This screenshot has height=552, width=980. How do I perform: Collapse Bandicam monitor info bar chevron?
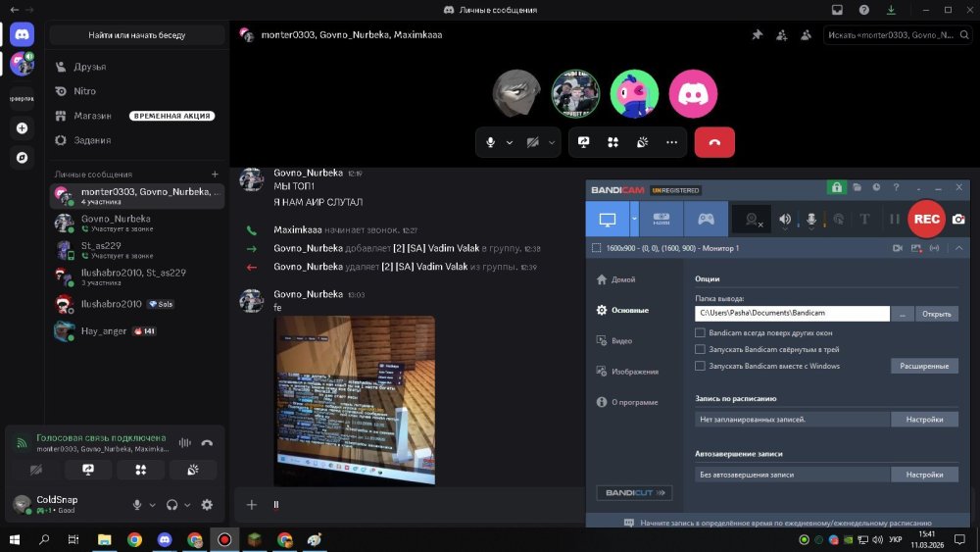958,248
